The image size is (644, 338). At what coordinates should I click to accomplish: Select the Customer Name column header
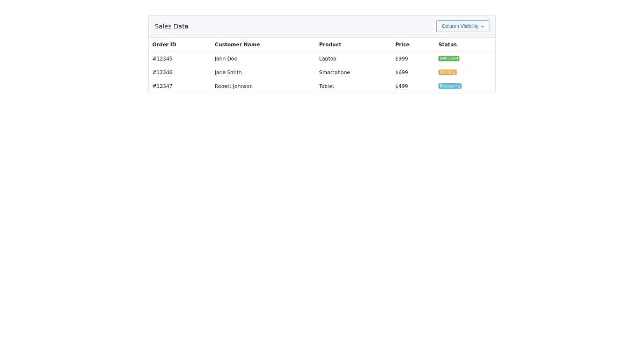tap(237, 45)
